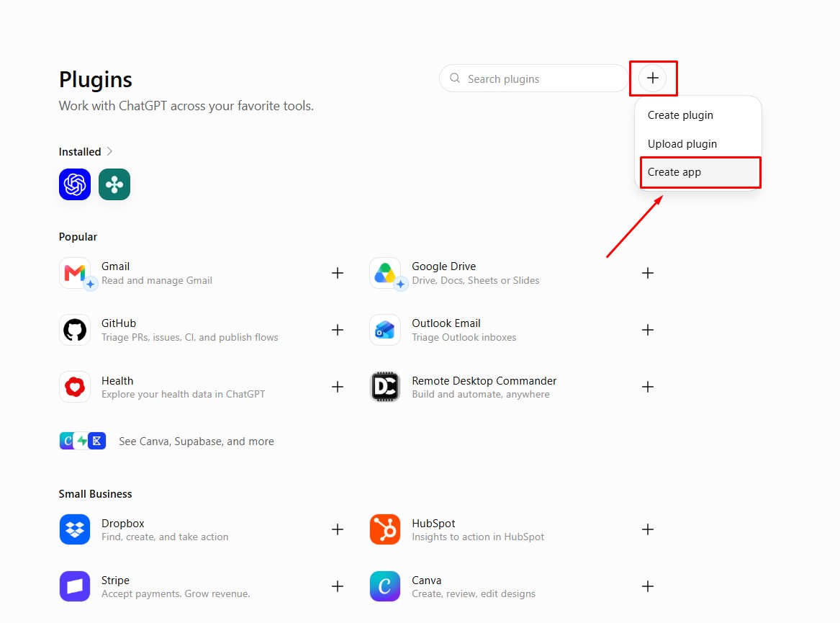Click 'Explore your health data in ChatGPT'
Viewport: 840px width, 623px height.
point(184,394)
